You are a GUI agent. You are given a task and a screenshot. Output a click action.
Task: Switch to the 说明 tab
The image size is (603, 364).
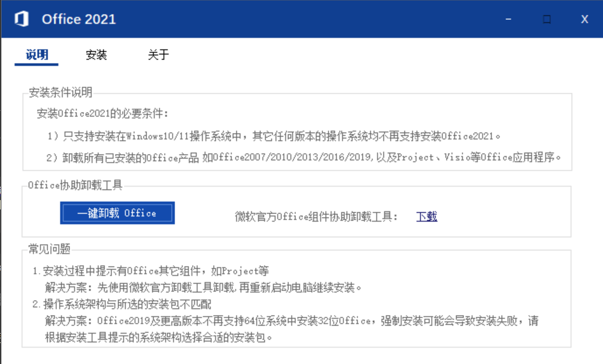(x=37, y=55)
